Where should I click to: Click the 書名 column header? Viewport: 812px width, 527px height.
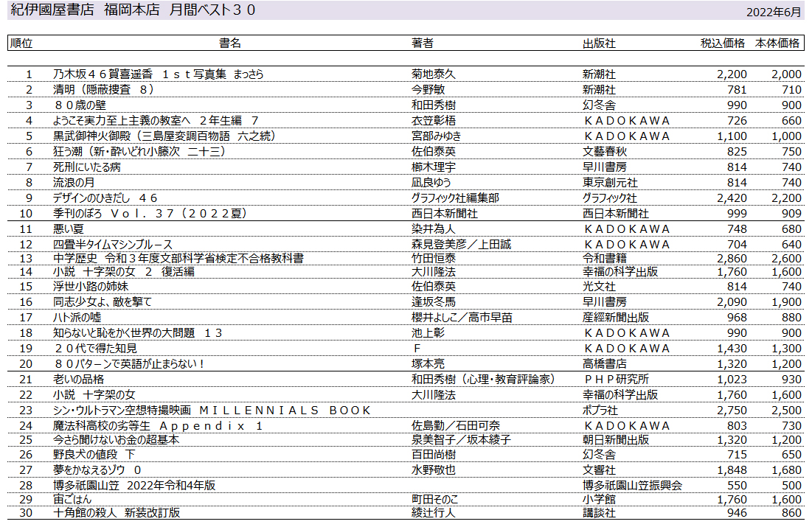point(230,43)
